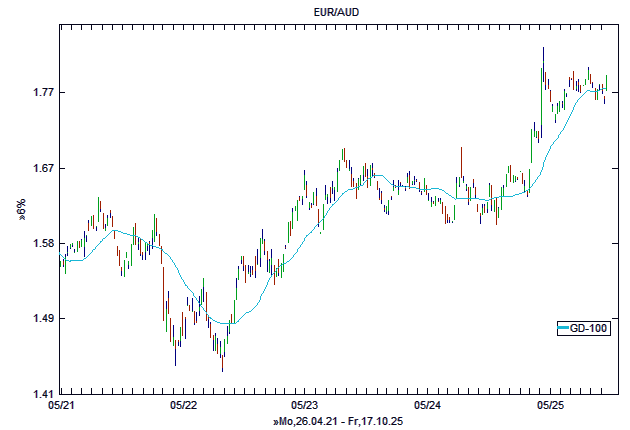Viewport: 630px width, 430px height.
Task: Open the »Mo,26.04.21 - Fr,17.10.25 date range
Action: click(337, 422)
